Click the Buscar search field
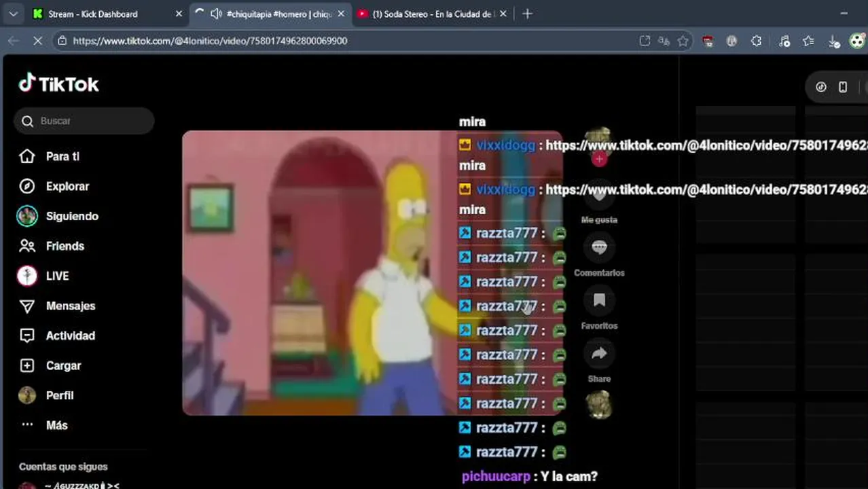 [84, 121]
